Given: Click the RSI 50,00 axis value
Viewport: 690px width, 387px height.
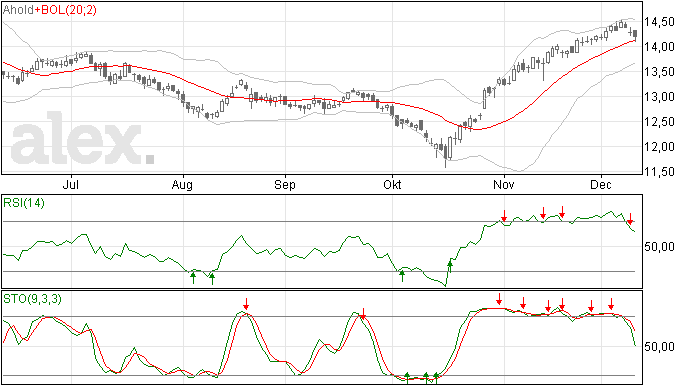Looking at the screenshot, I should pos(659,247).
